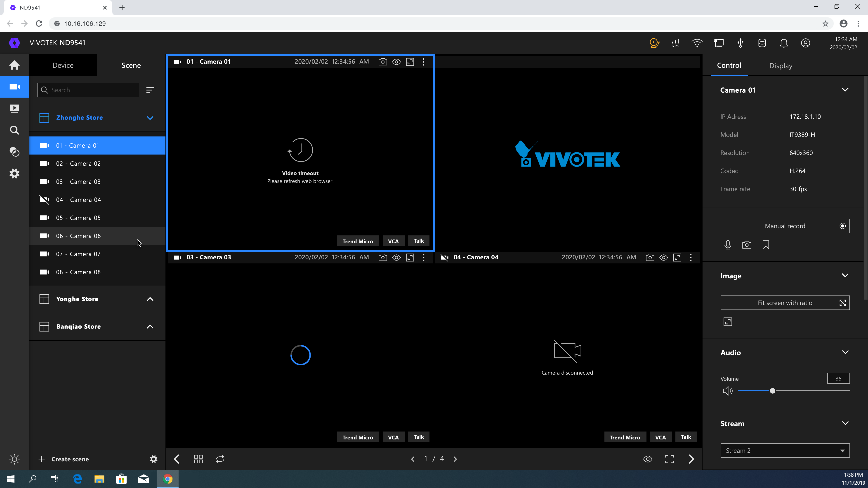This screenshot has width=868, height=488.
Task: Click the bookmark icon in Control panel
Action: 766,245
